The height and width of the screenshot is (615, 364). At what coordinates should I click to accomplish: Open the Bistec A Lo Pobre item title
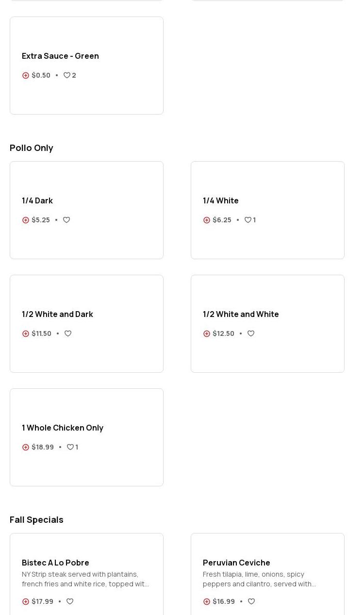point(55,563)
